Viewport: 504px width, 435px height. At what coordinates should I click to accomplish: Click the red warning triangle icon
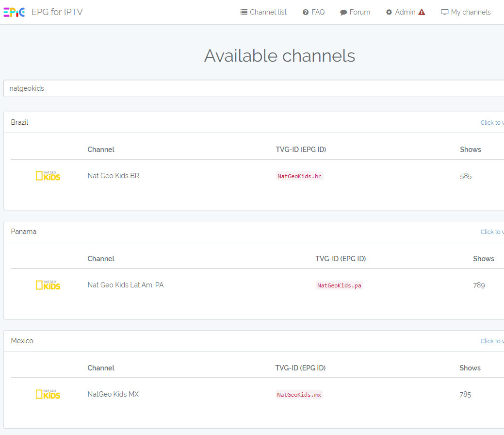(422, 12)
